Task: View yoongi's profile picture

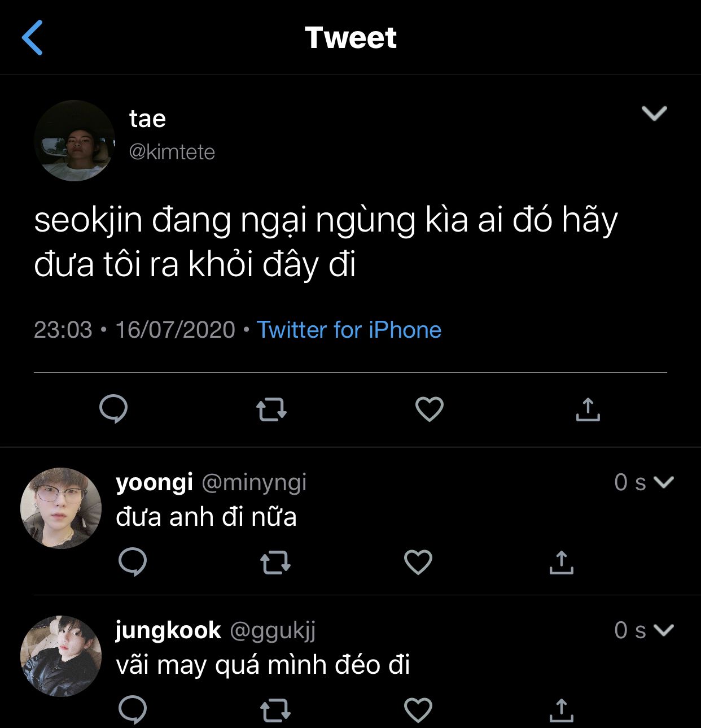Action: tap(61, 508)
